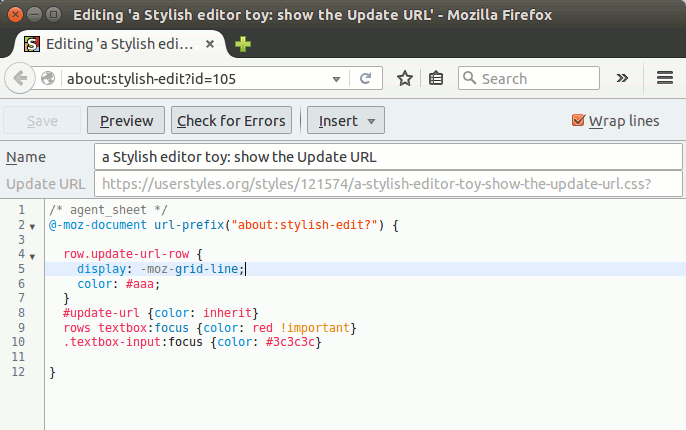Click the search magnifier icon
This screenshot has width=686, height=430.
pos(469,78)
